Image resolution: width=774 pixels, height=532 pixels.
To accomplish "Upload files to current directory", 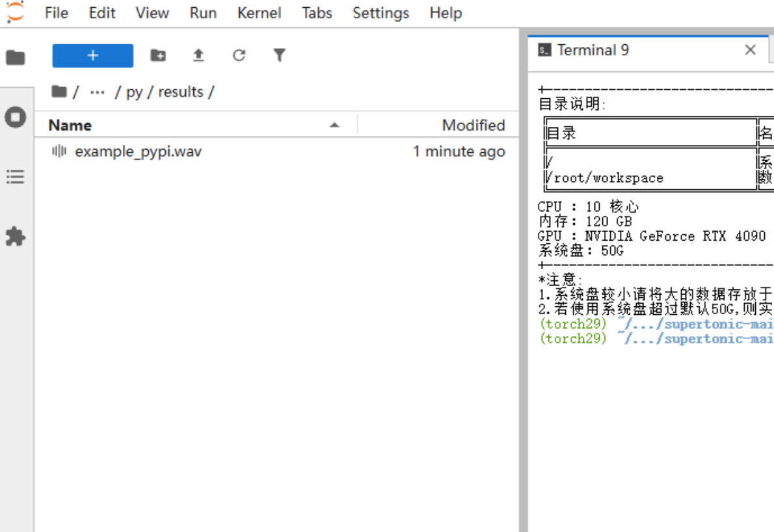I will (x=198, y=55).
